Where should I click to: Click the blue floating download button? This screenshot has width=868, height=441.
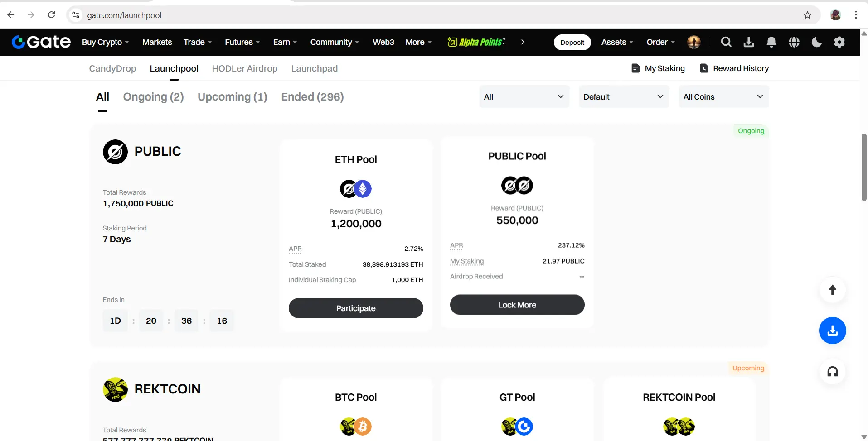coord(833,331)
